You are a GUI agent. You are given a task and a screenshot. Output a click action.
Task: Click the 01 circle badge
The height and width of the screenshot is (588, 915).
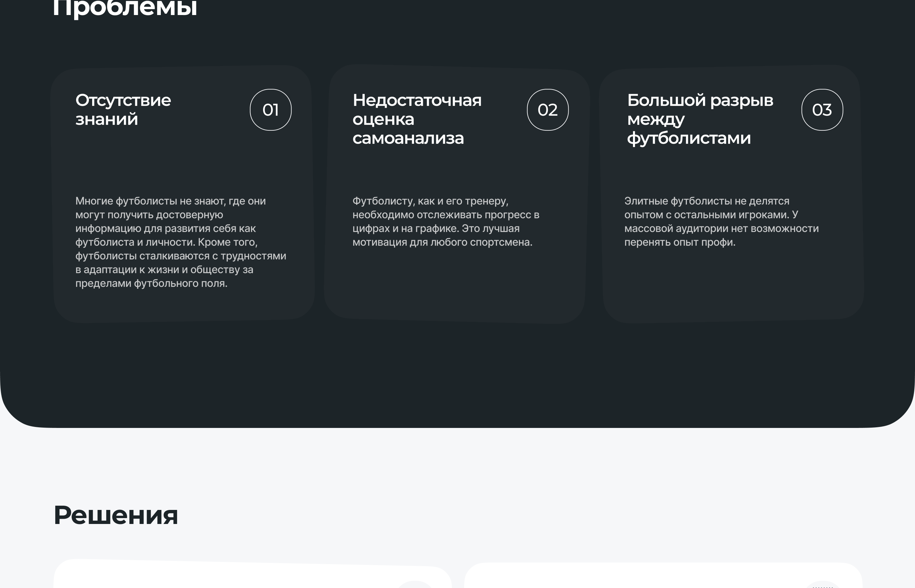tap(270, 110)
